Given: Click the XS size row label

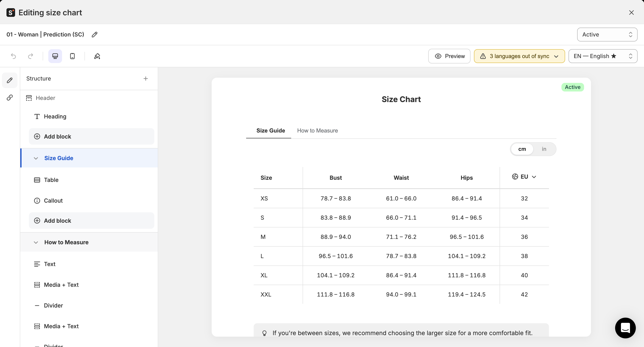Looking at the screenshot, I should [264, 199].
